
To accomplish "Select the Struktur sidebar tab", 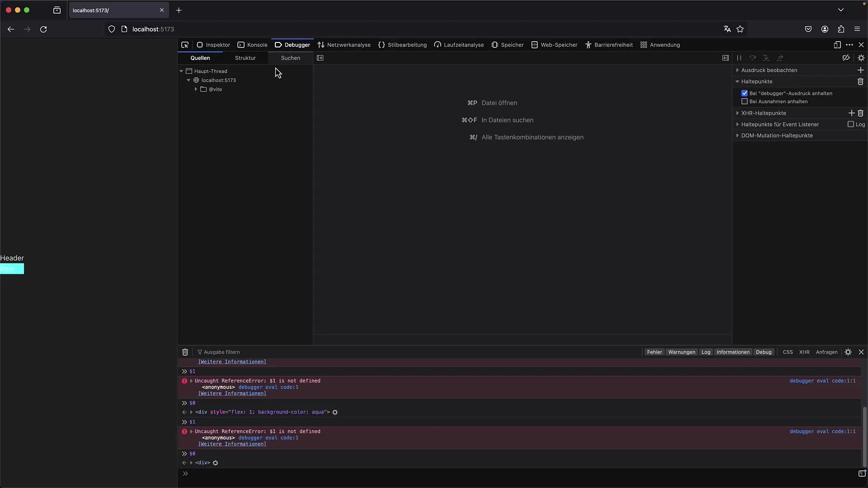I will (245, 58).
